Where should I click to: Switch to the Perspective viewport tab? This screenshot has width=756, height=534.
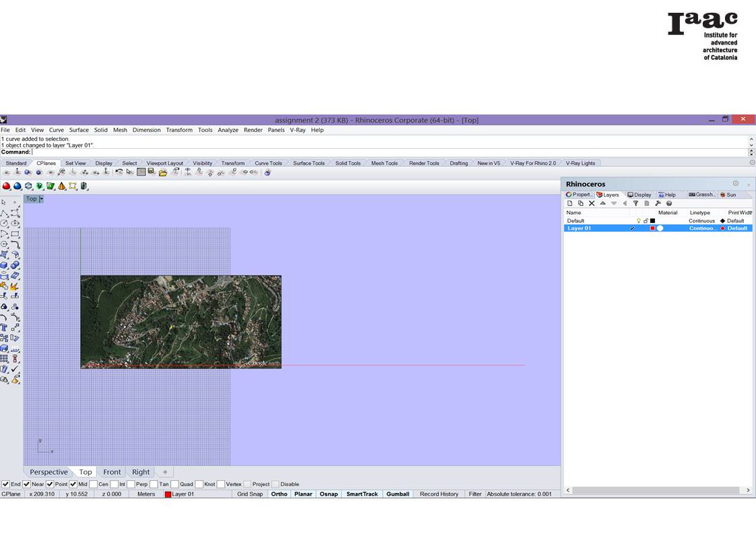click(49, 472)
